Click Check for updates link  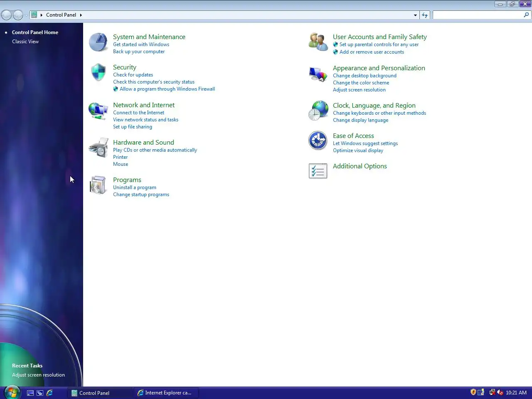tap(133, 75)
